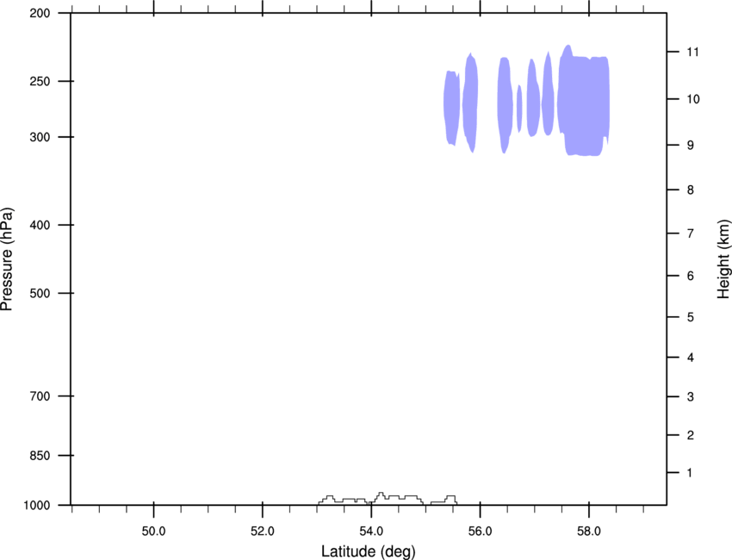The width and height of the screenshot is (732, 560).
Task: Click the 58.0 latitude tick label
Action: coord(589,532)
